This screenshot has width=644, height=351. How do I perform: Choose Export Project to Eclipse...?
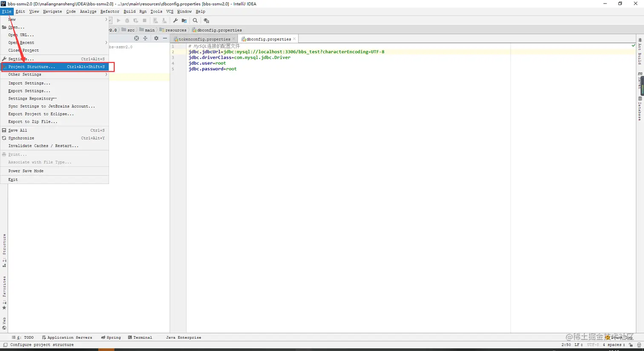pos(55,114)
